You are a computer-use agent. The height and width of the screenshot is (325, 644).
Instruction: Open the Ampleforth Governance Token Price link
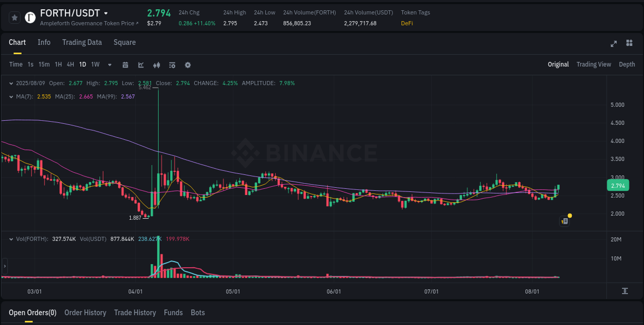(x=89, y=23)
